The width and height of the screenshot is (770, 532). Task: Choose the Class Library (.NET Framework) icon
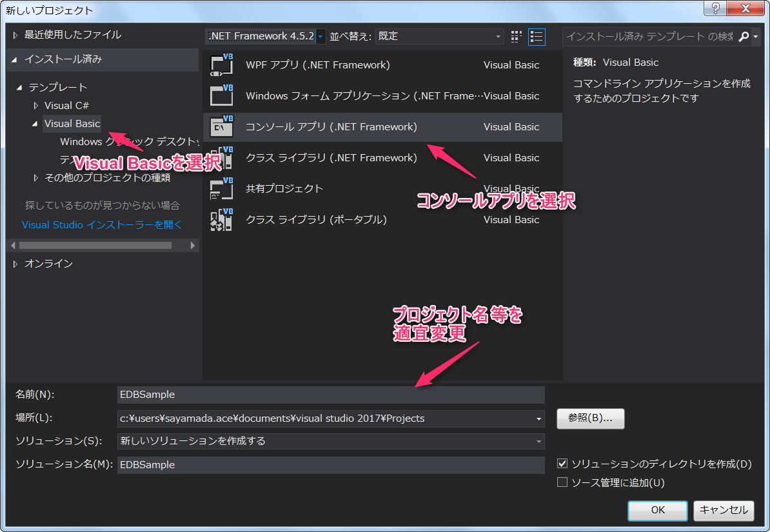[x=222, y=158]
